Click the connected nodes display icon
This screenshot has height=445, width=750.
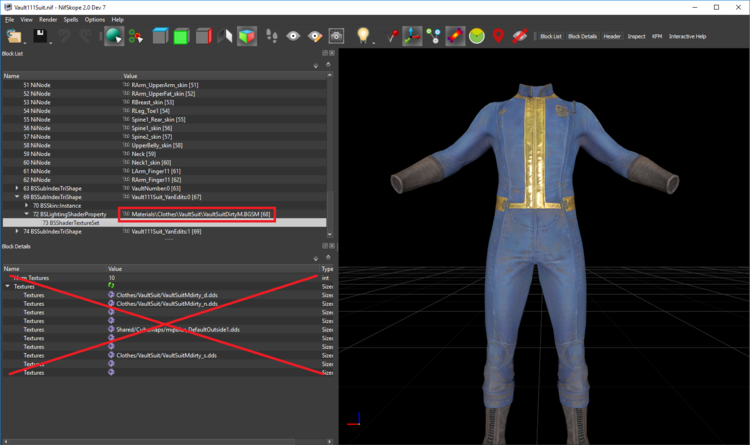click(x=433, y=36)
